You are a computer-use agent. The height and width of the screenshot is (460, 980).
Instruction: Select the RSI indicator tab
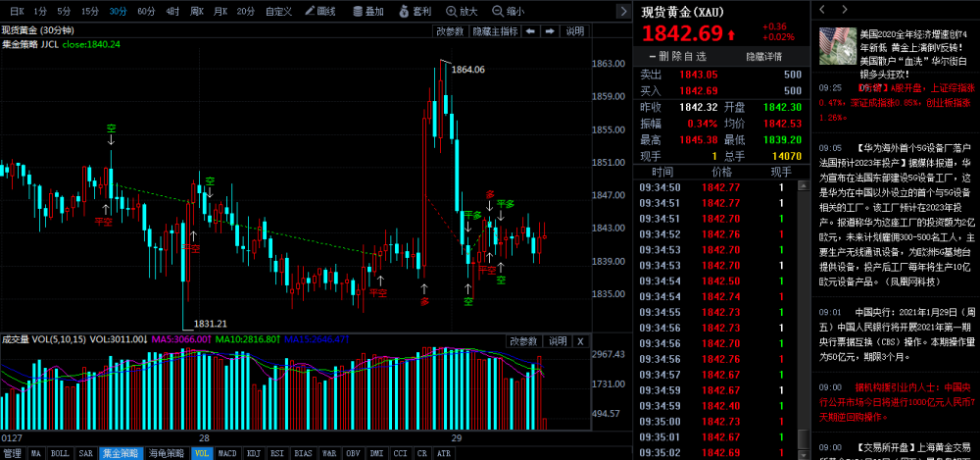(277, 453)
